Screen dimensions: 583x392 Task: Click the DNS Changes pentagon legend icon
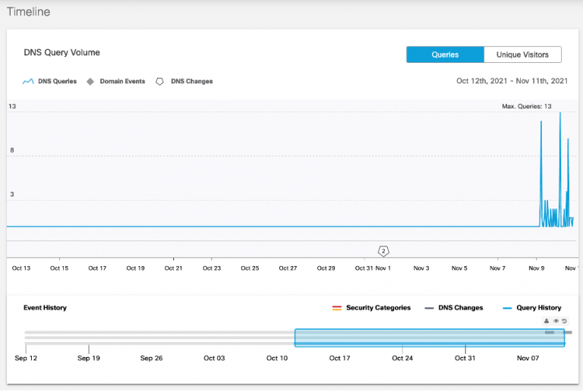point(160,81)
